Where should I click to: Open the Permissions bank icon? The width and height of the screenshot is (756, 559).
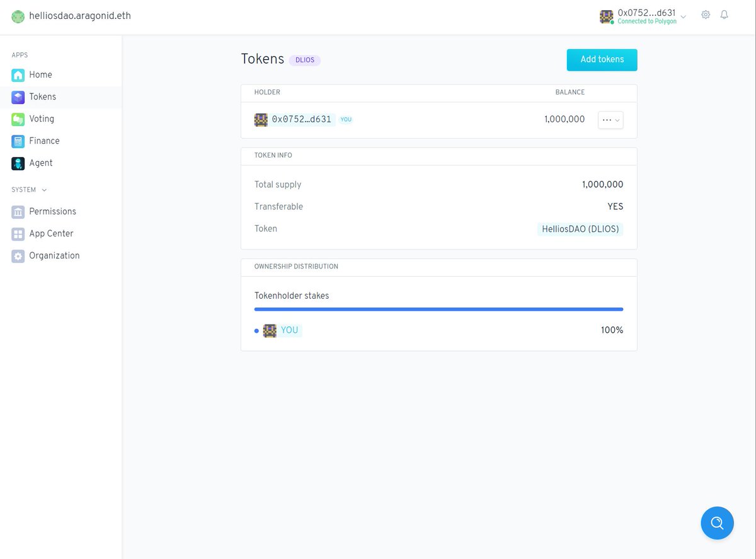coord(18,212)
